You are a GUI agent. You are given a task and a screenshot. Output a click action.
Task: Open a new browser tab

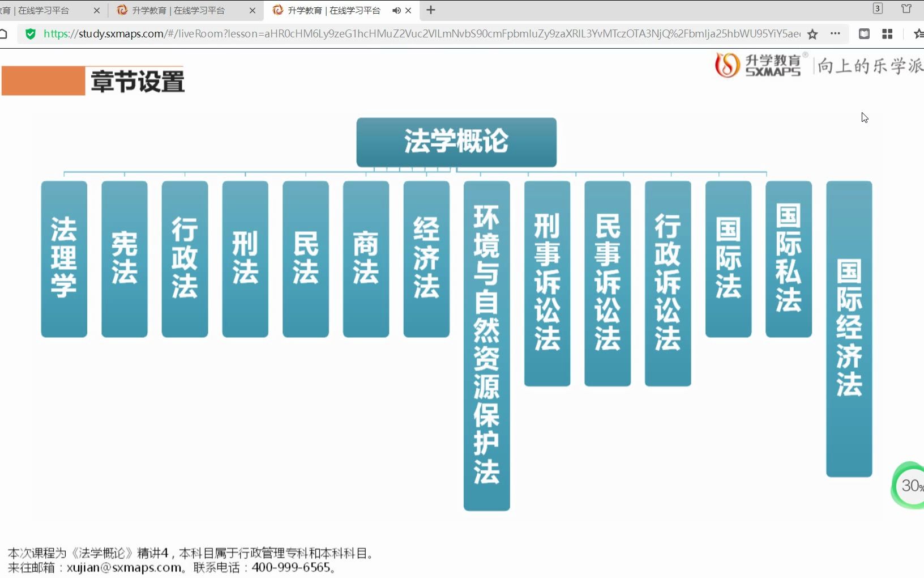pyautogui.click(x=431, y=10)
